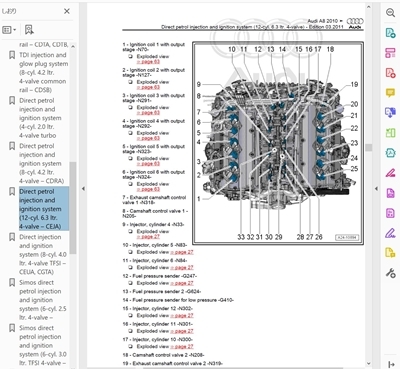This screenshot has width=400, height=369.
Task: Open the More Tools wrench icon
Action: click(x=390, y=273)
